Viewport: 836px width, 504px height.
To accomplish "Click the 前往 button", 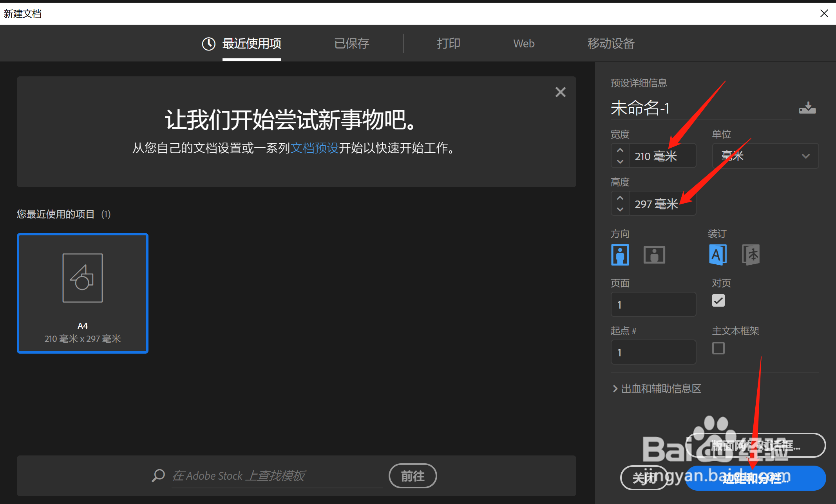I will [x=413, y=476].
